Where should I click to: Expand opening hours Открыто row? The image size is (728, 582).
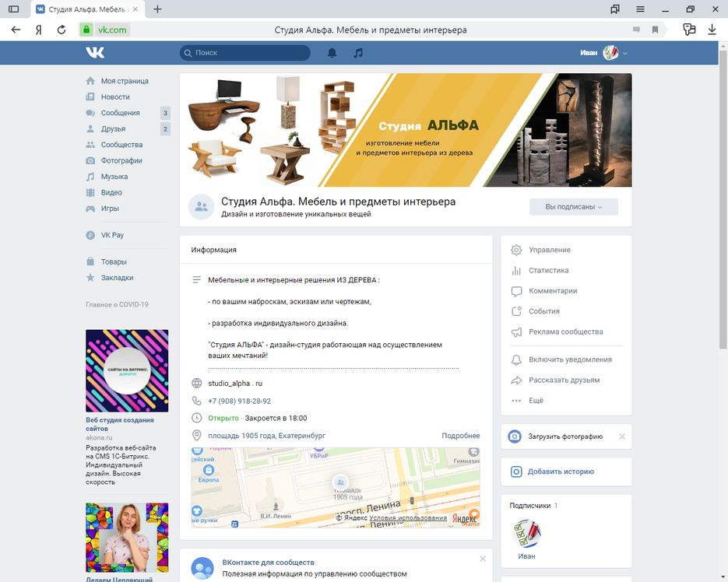click(x=257, y=418)
